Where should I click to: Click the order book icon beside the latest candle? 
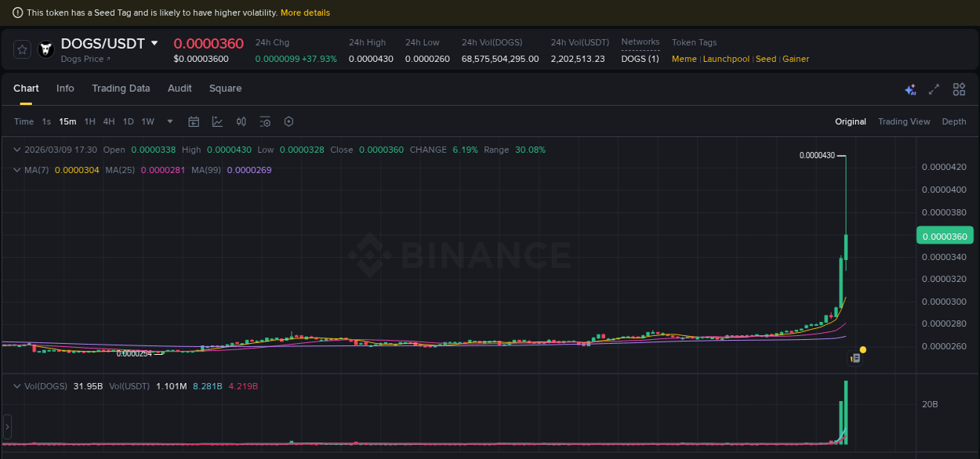click(855, 357)
